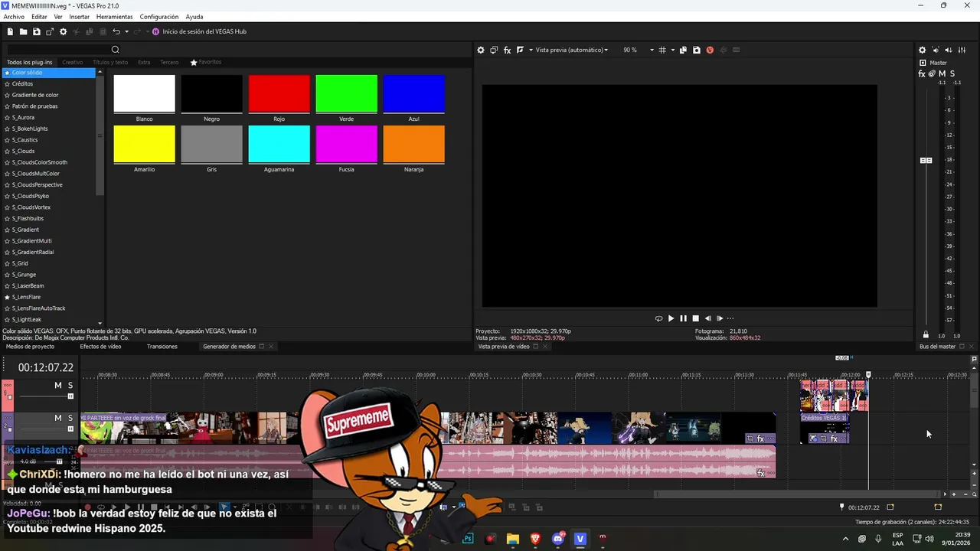The height and width of the screenshot is (551, 980).
Task: Pause the preview playback
Action: [683, 318]
